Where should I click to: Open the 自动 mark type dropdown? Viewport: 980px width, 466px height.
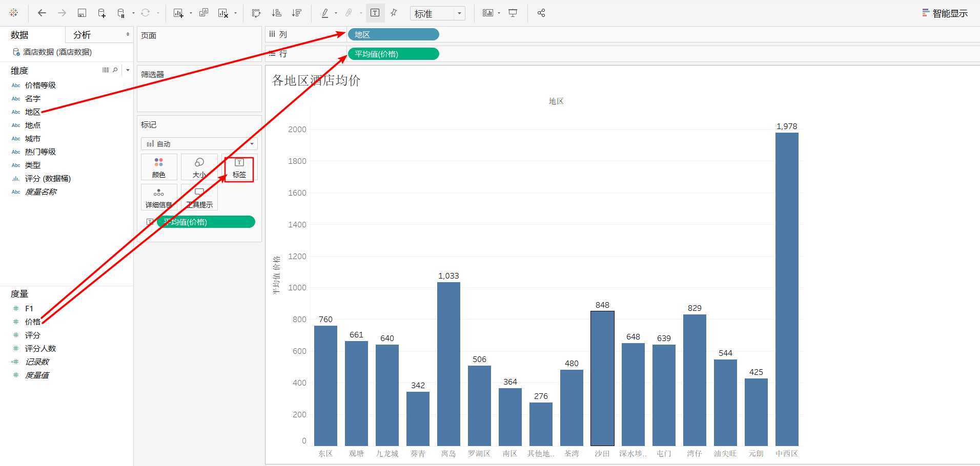(199, 144)
